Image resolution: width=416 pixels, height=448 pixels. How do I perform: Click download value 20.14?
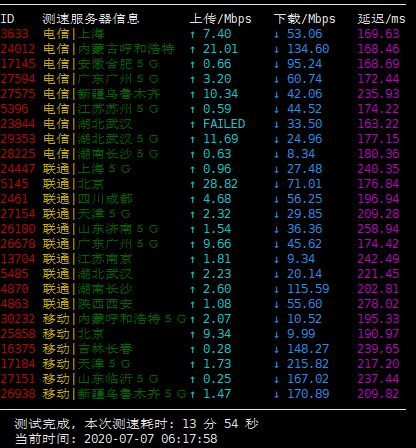coord(304,274)
